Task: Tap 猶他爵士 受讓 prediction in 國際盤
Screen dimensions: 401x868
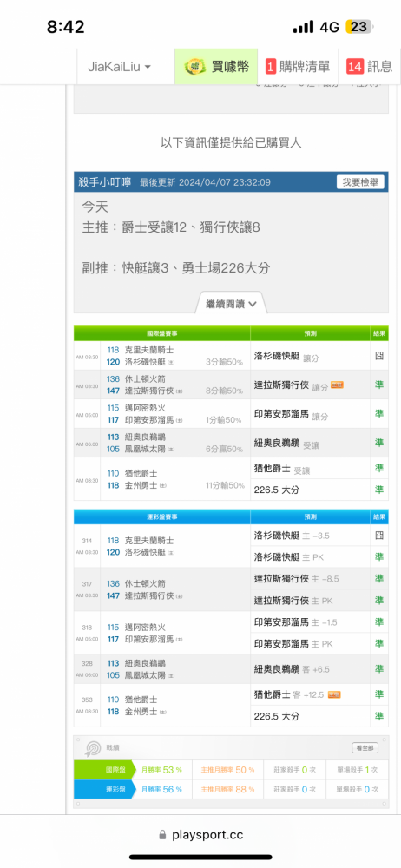Action: [282, 470]
